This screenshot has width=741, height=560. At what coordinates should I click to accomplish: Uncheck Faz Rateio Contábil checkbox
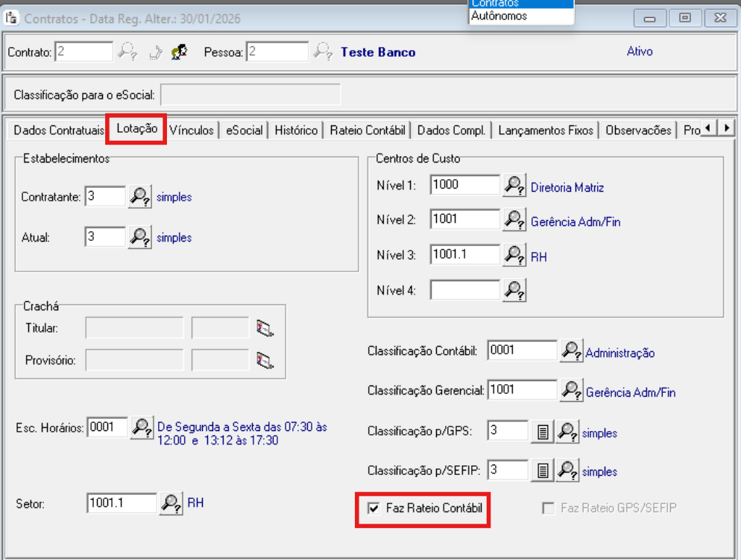point(374,509)
